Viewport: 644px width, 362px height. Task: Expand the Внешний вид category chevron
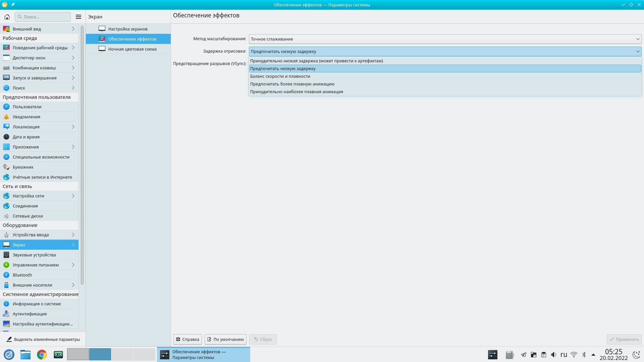pos(73,29)
